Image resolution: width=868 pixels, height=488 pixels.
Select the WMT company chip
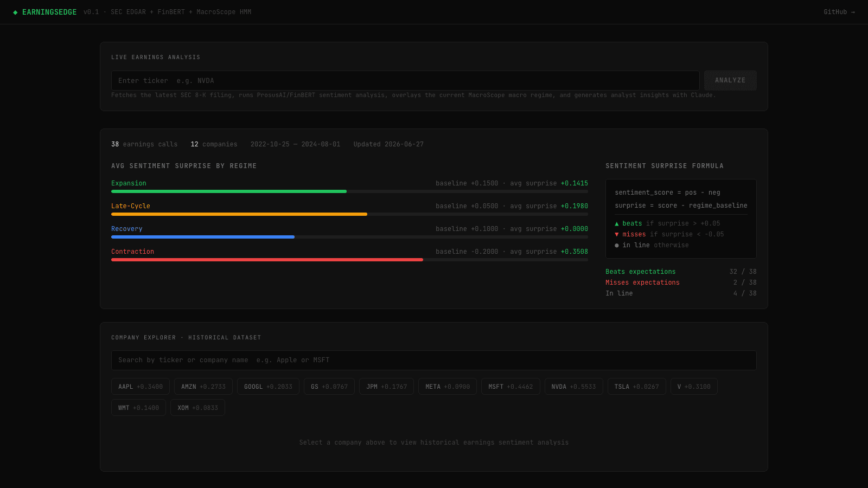138,408
